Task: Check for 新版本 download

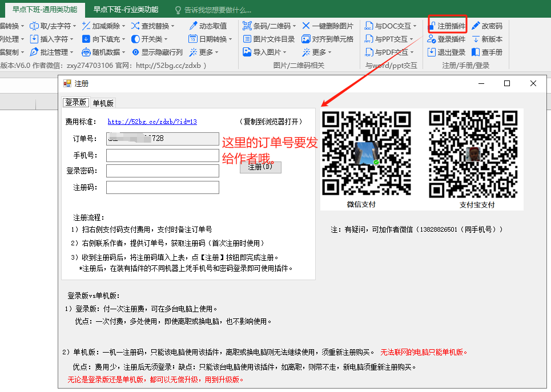Action: point(487,39)
